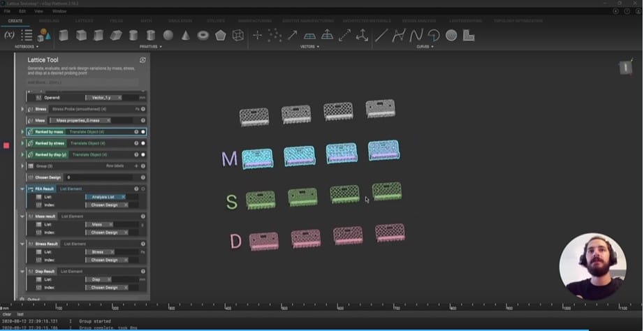Click the clear button in log panel

click(7, 314)
